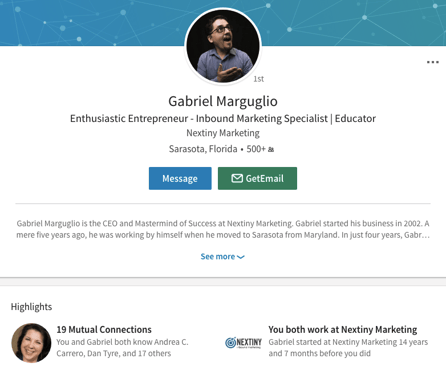Open the three-dot more options menu
Screen dimensions: 446x375
[x=432, y=62]
